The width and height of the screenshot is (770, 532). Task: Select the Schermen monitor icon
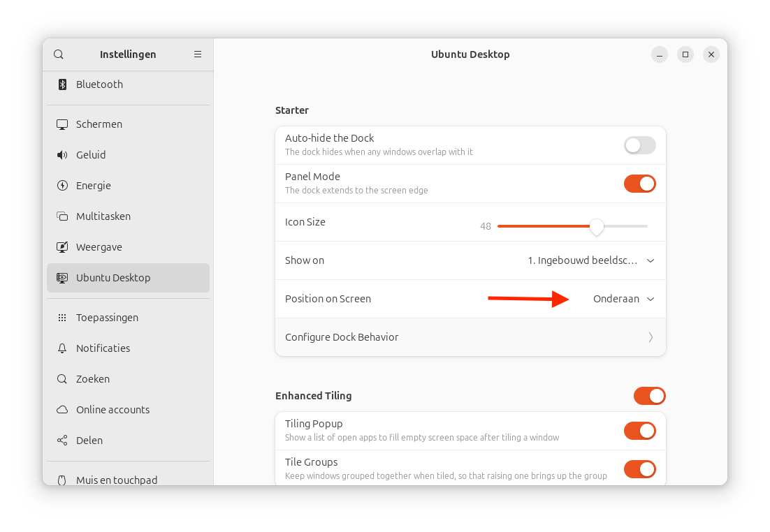[62, 124]
